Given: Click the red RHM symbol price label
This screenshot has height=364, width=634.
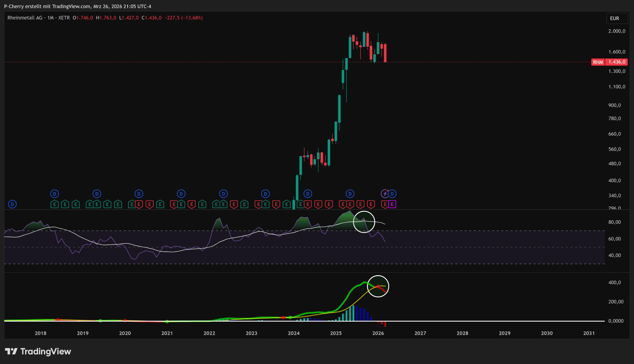Looking at the screenshot, I should (x=598, y=62).
